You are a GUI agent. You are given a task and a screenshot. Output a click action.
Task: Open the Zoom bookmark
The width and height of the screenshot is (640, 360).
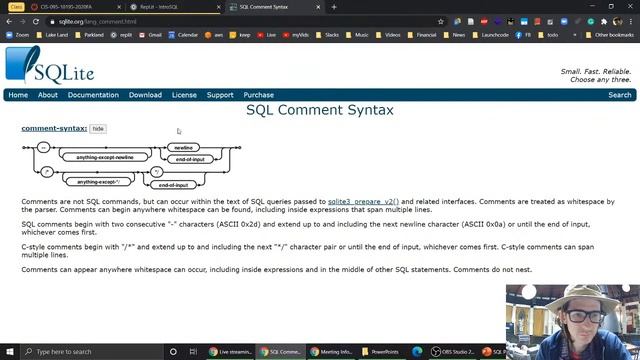pos(18,35)
